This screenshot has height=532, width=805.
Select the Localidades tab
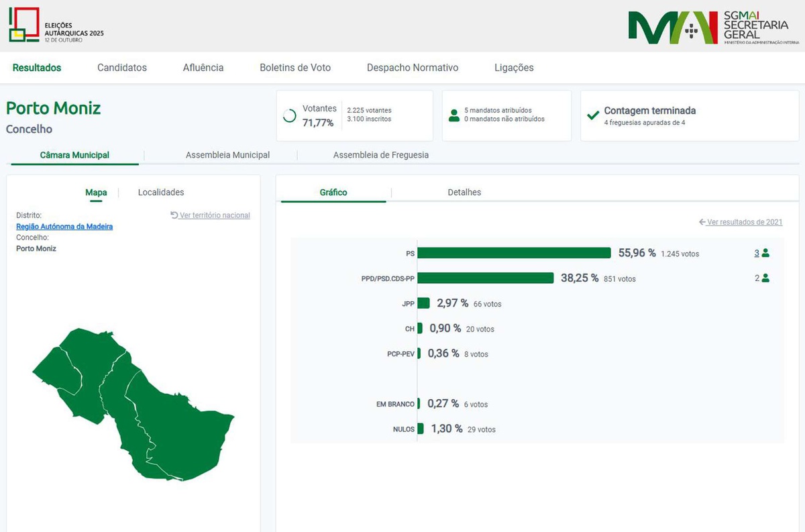pos(161,193)
